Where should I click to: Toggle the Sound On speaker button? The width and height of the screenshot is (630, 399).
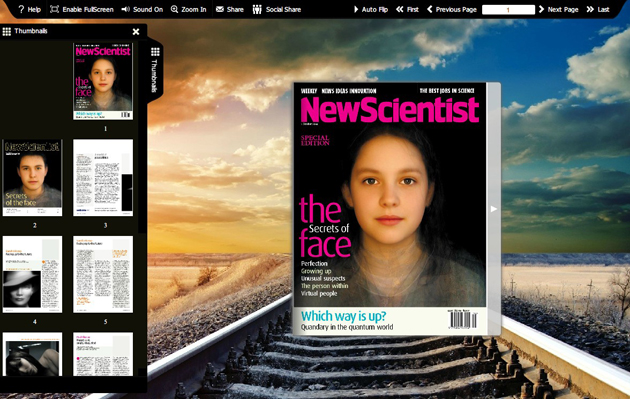pyautogui.click(x=142, y=9)
